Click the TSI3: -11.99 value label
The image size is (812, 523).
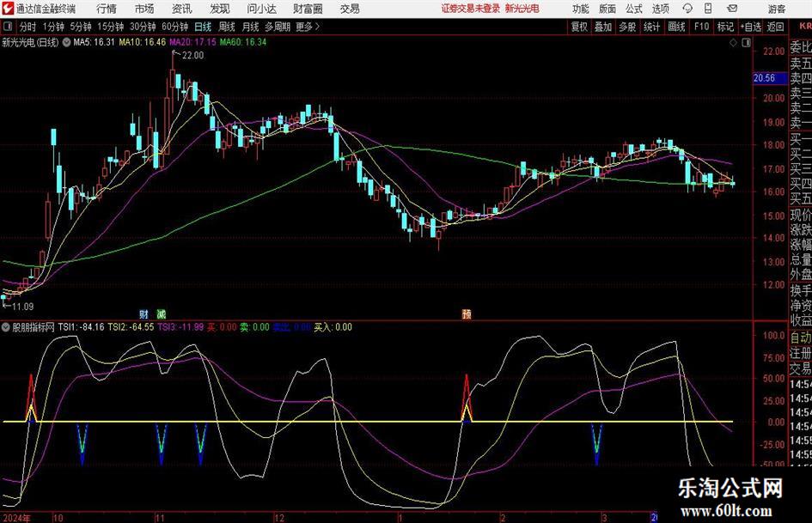[x=180, y=327]
